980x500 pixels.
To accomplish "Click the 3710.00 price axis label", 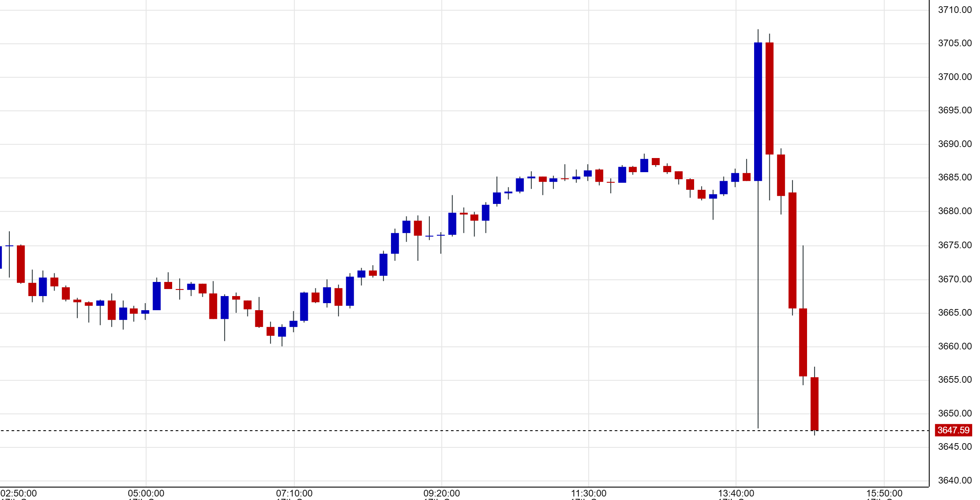I will [955, 10].
